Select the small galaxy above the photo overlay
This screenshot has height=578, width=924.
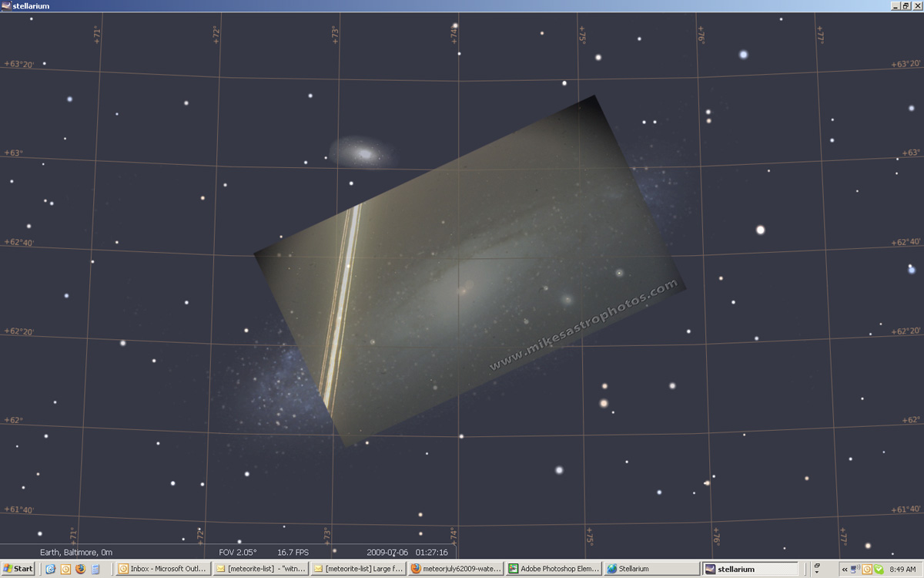[x=363, y=153]
